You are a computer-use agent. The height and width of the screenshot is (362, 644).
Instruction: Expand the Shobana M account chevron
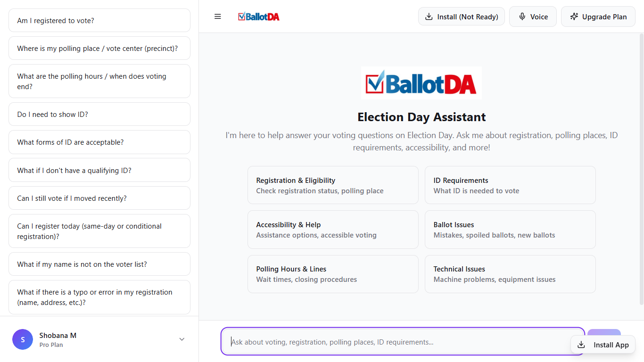182,339
